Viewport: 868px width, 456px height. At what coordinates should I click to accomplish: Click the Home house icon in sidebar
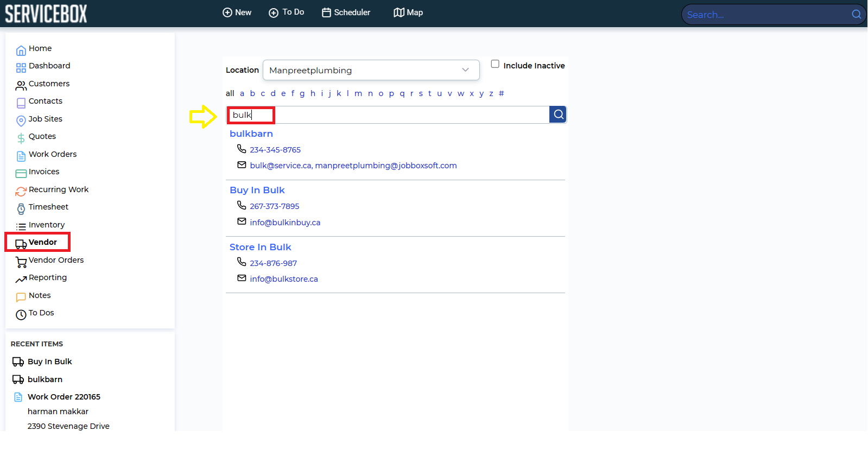[x=21, y=50]
